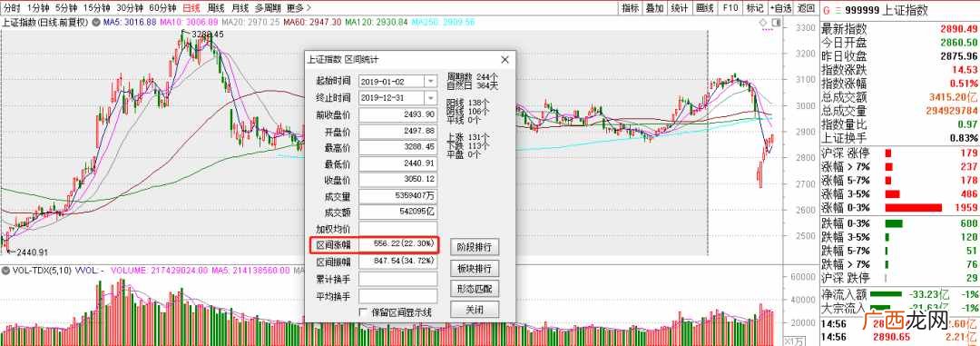This screenshot has width=980, height=346.
Task: Click the 叠加 overlay toolbar button
Action: [x=654, y=8]
